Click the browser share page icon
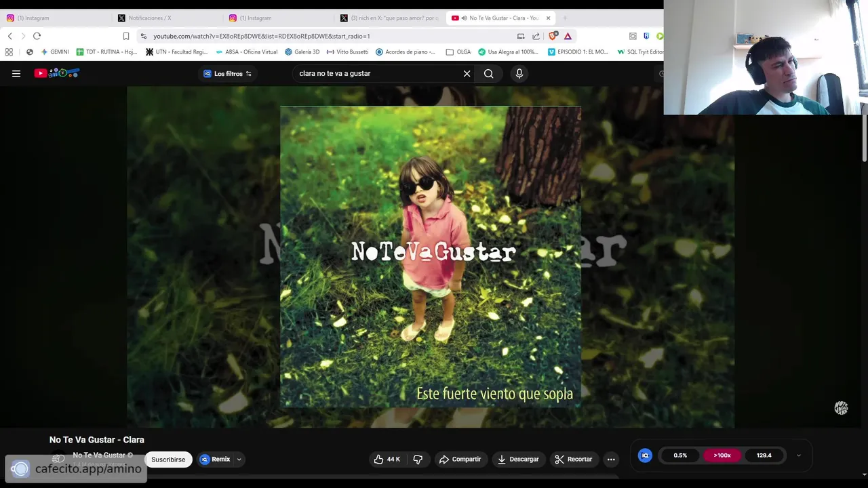 (x=536, y=36)
